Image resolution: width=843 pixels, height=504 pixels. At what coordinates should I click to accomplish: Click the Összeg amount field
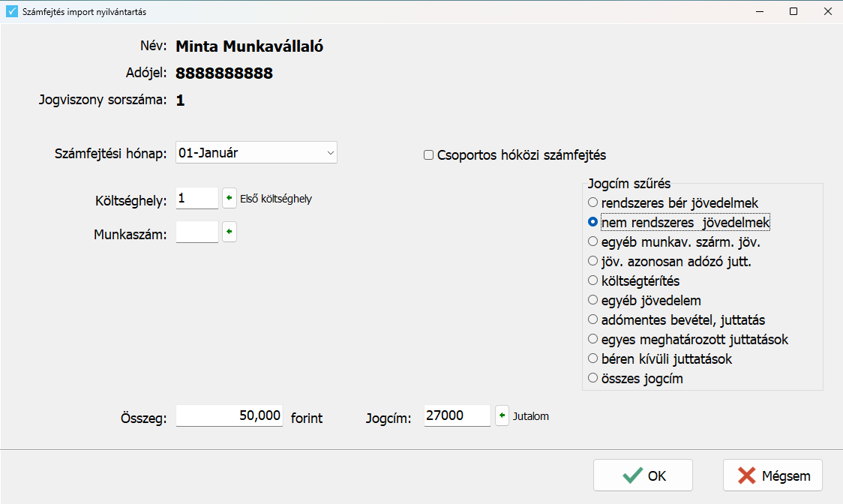point(229,415)
